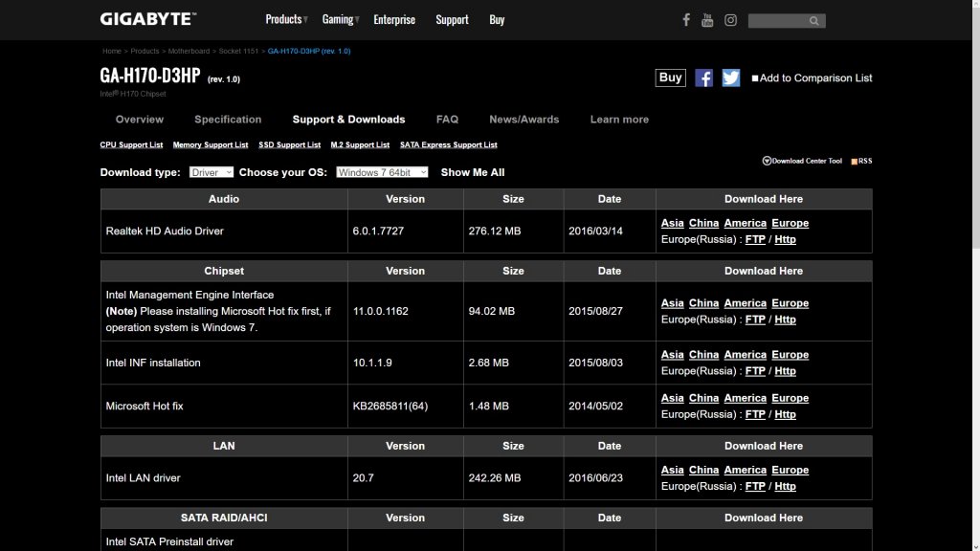The image size is (980, 551).
Task: Share product via blue Facebook button
Action: 703,78
